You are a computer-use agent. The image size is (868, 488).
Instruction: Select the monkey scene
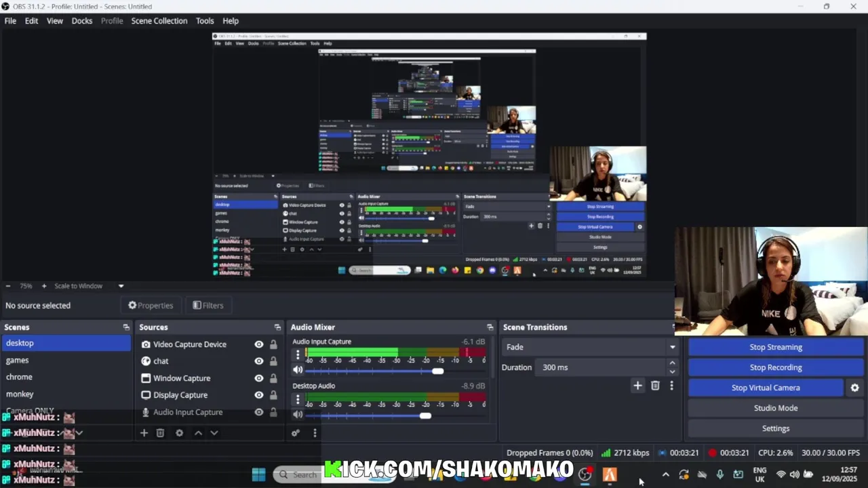[66, 394]
